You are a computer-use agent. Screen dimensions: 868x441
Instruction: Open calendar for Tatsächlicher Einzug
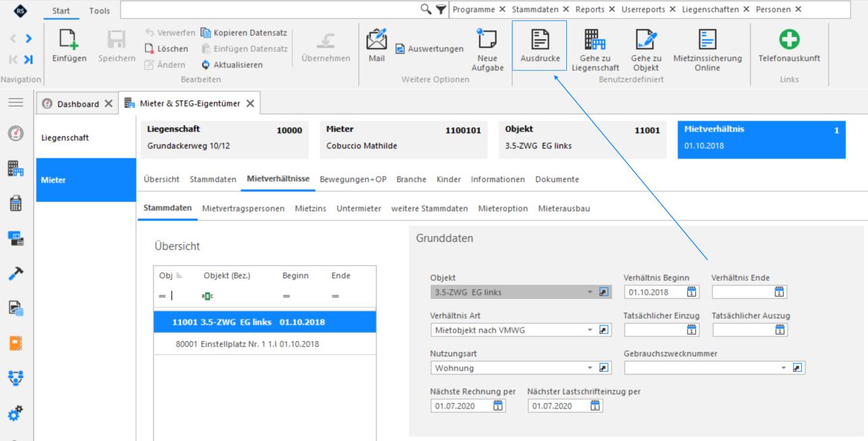coord(692,330)
